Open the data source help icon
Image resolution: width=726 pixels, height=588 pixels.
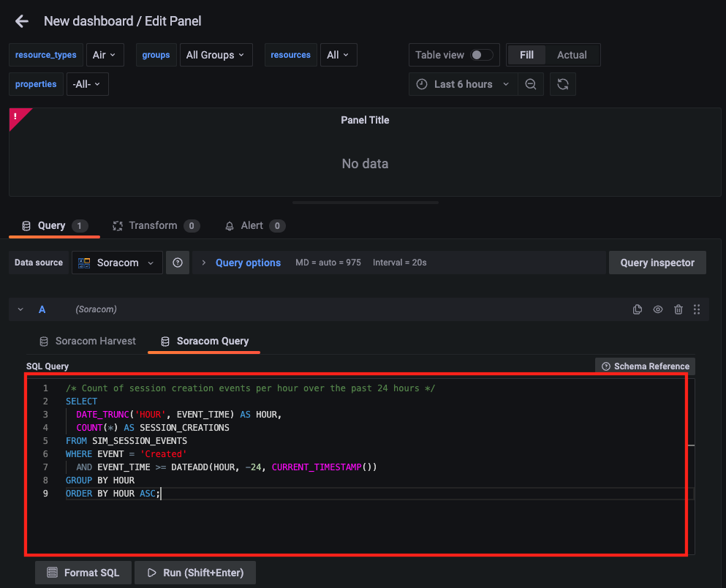[178, 263]
